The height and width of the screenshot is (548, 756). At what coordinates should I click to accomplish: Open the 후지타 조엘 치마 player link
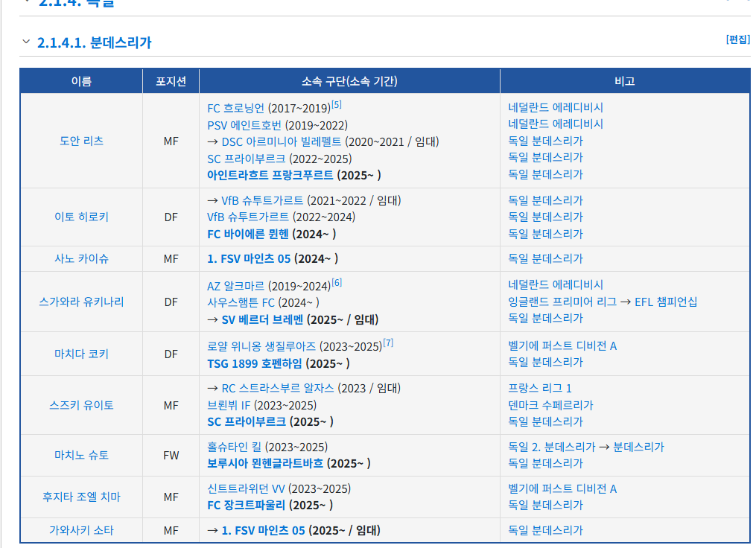(x=81, y=497)
